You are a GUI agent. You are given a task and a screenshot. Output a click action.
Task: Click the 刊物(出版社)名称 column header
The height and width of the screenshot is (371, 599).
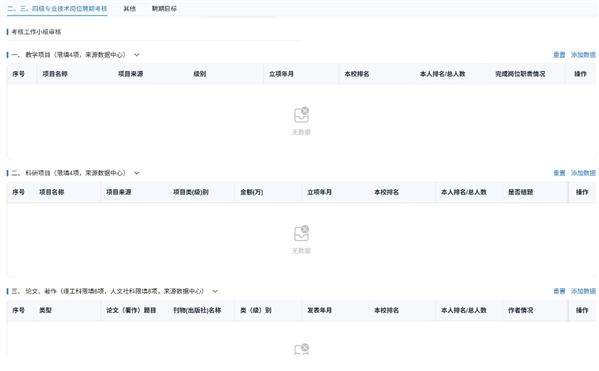[x=197, y=310]
